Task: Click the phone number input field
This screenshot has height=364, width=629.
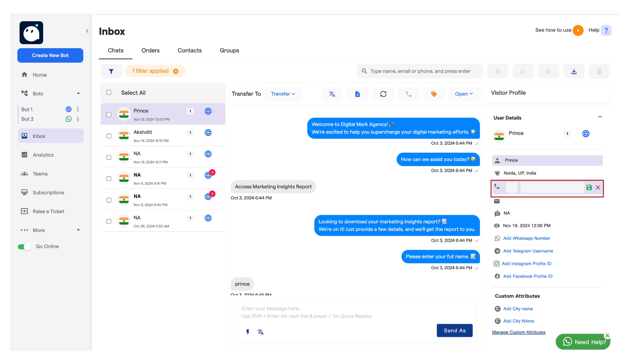Action: pyautogui.click(x=552, y=187)
